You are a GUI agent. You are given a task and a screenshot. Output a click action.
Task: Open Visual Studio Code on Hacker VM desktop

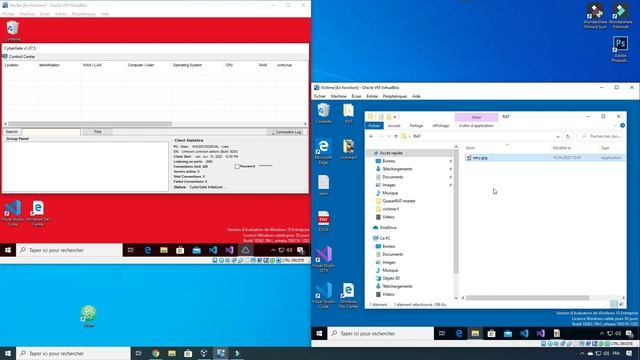tap(13, 213)
